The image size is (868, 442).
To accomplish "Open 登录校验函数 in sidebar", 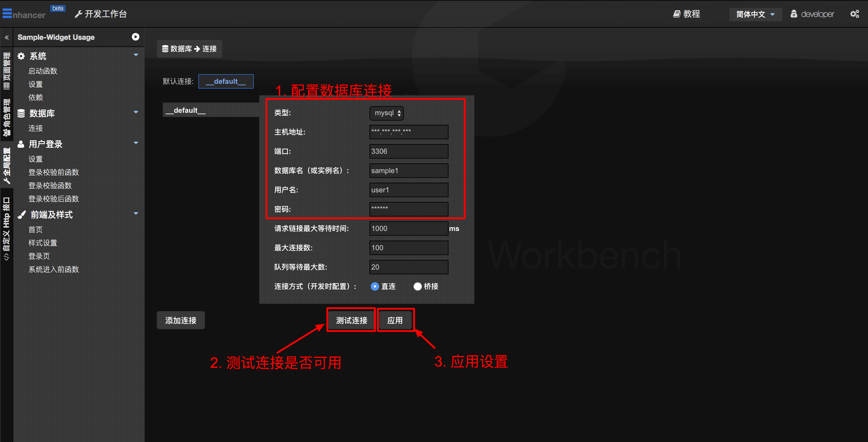I will (x=50, y=185).
